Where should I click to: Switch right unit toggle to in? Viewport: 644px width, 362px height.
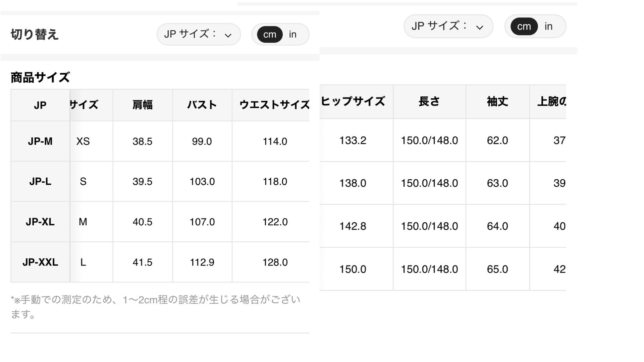(548, 26)
